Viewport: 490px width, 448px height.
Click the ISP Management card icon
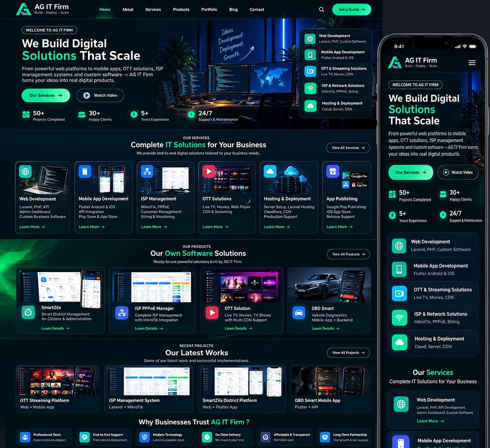[x=147, y=172]
